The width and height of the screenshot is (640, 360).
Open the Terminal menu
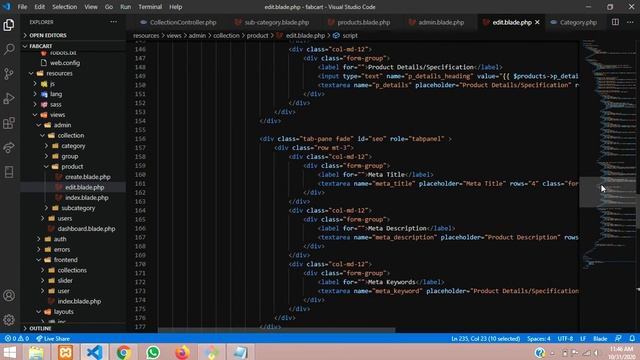[150, 7]
